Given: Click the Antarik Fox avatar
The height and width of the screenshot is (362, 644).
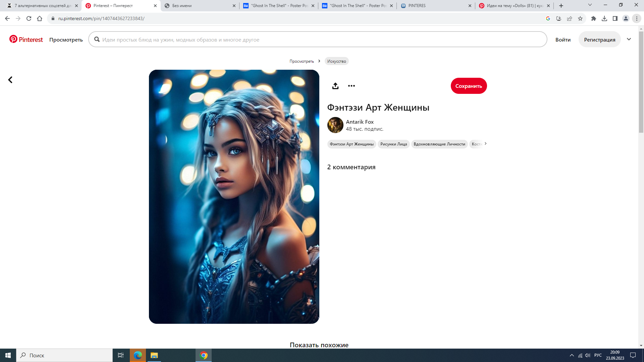Looking at the screenshot, I should tap(335, 125).
